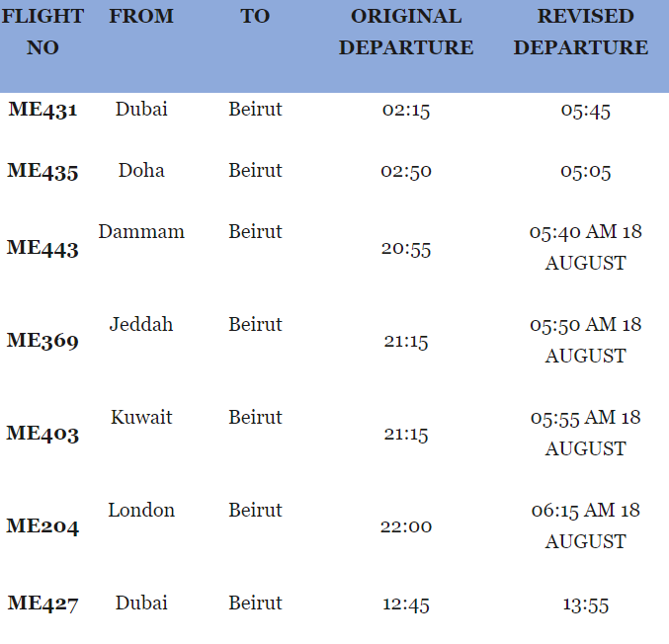Click the FROM column header

pyautogui.click(x=141, y=16)
